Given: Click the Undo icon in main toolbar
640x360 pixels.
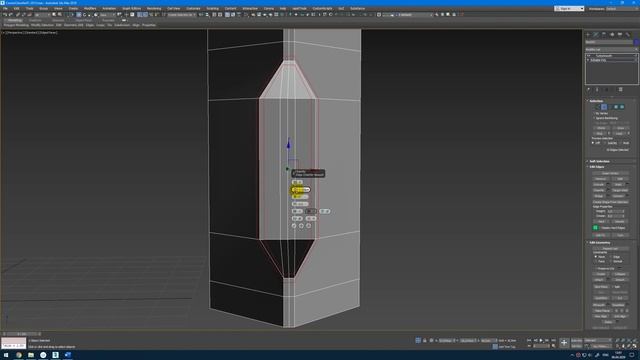Looking at the screenshot, I should [x=5, y=15].
